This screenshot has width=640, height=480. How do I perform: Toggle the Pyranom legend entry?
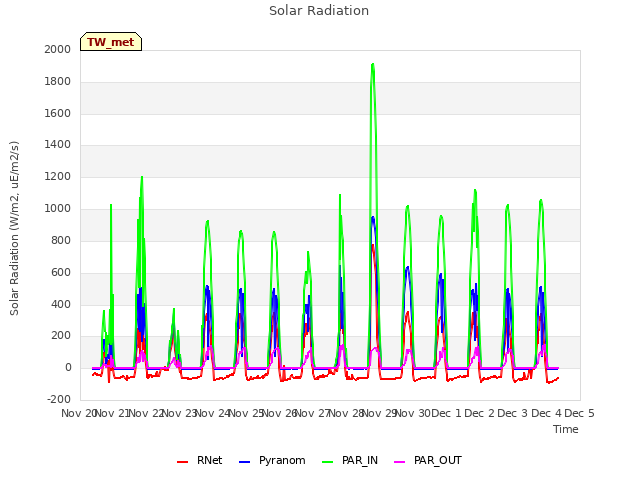coord(272,460)
